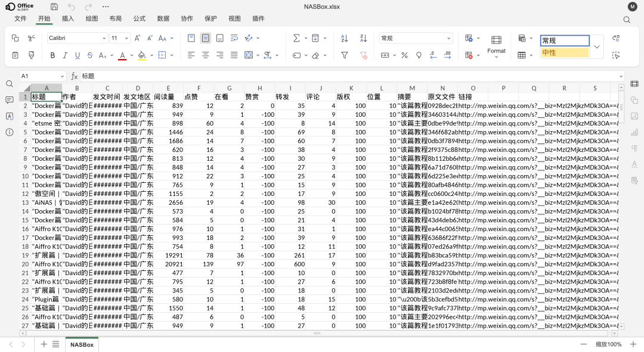Open the 插入 ribbon tab
Image resolution: width=644 pixels, height=352 pixels.
[x=67, y=18]
